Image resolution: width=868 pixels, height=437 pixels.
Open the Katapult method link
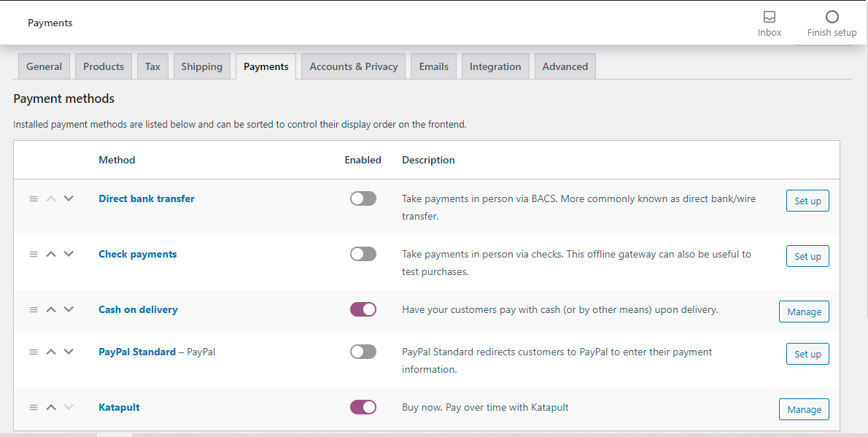pyautogui.click(x=119, y=407)
